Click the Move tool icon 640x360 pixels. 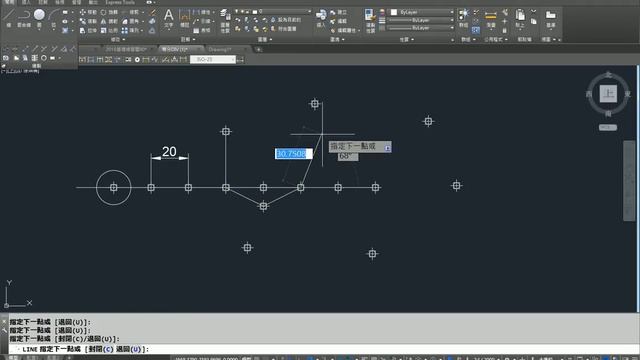click(x=83, y=12)
